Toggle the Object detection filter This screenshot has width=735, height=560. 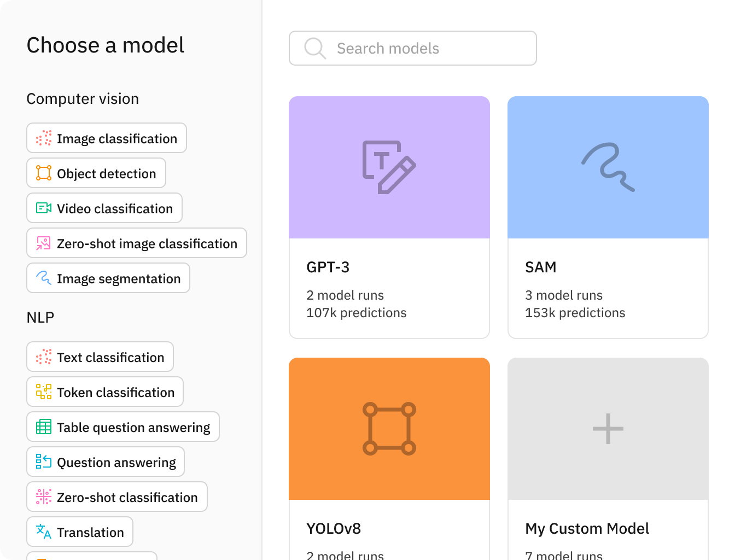pyautogui.click(x=96, y=173)
